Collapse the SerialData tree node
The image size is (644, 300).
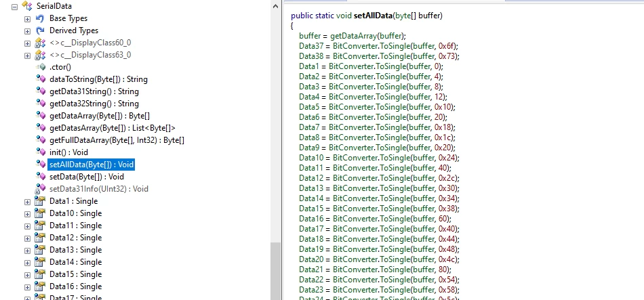[15, 6]
